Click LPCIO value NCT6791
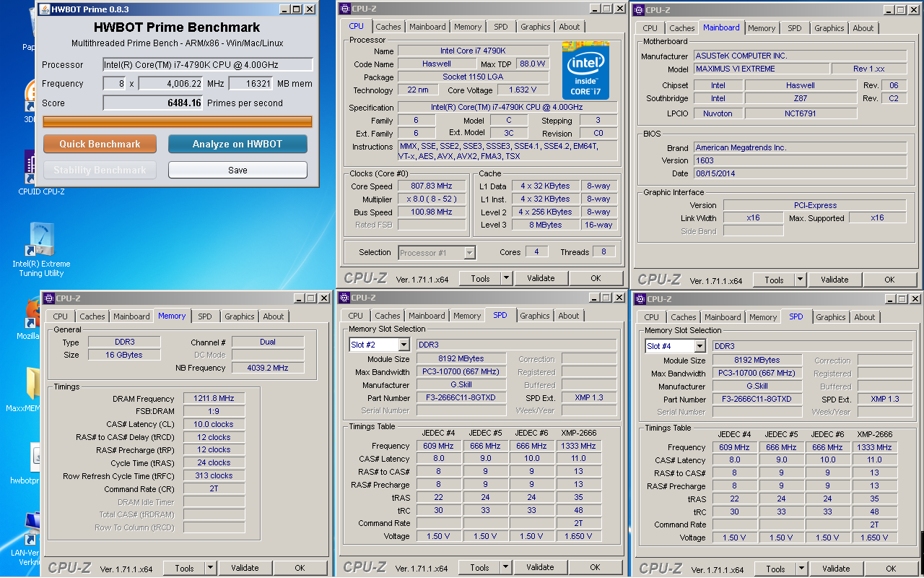924x578 pixels. [x=801, y=113]
